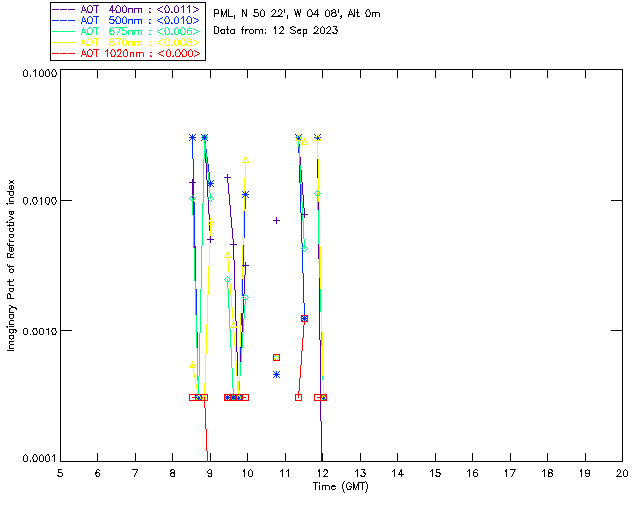
Task: Click the isolated red square marker between 10 and 11
Action: [276, 357]
